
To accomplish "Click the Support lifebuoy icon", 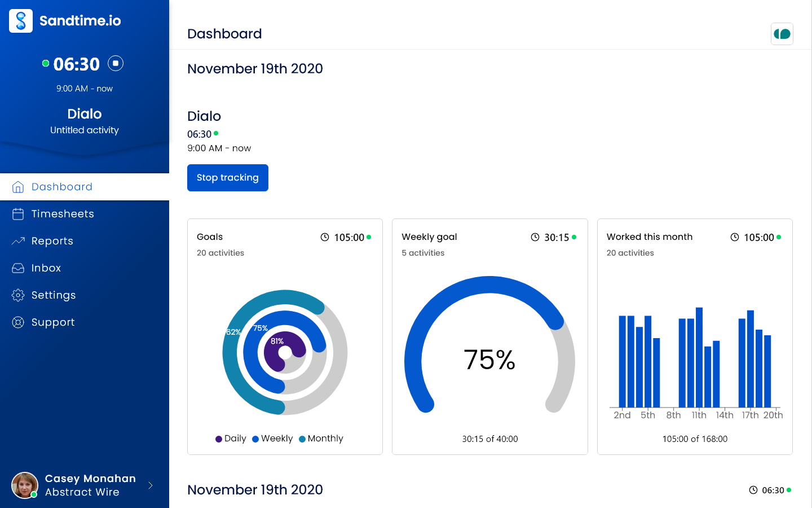I will [x=18, y=322].
